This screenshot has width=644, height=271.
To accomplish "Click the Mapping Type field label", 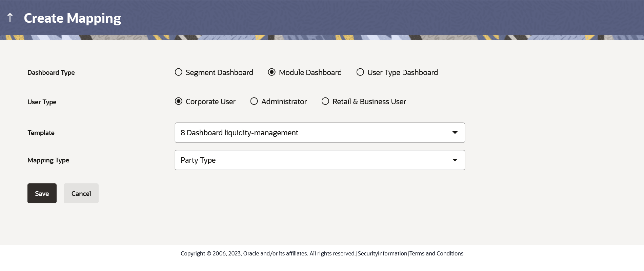I will (48, 160).
